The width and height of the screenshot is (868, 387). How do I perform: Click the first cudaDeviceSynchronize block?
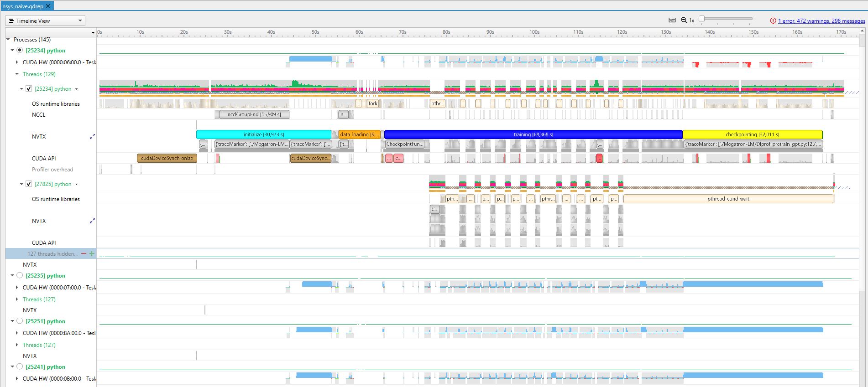[167, 158]
